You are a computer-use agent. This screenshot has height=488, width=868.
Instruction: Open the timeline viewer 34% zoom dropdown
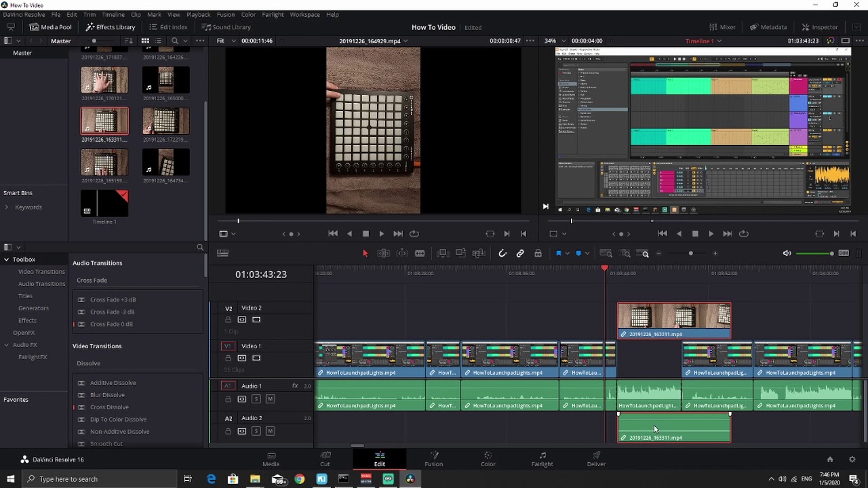coord(555,41)
